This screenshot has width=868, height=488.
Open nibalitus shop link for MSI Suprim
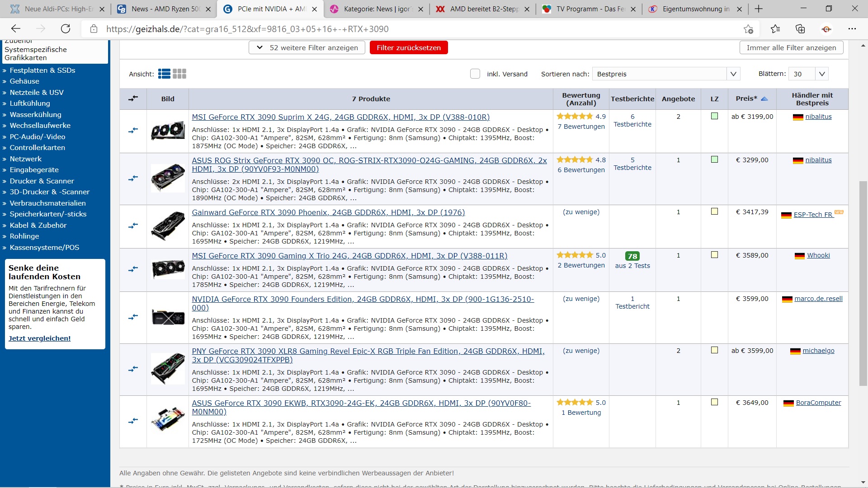(x=818, y=117)
